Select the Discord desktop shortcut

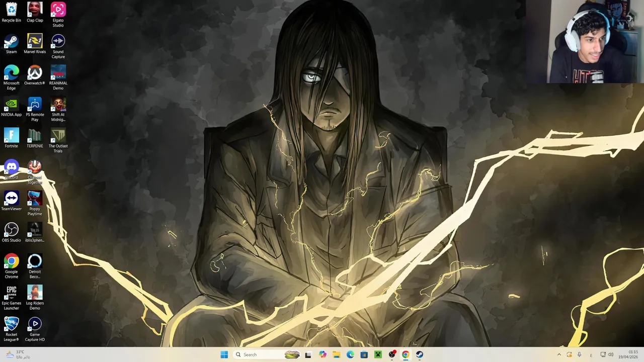click(x=11, y=170)
